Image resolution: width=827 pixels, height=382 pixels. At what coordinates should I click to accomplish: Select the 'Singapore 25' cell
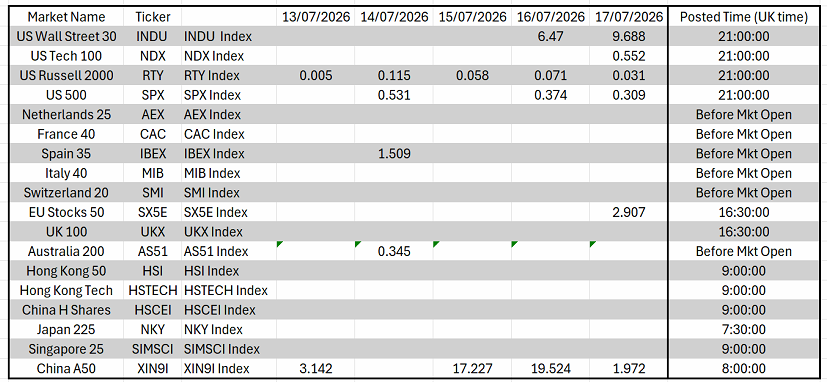(x=66, y=349)
